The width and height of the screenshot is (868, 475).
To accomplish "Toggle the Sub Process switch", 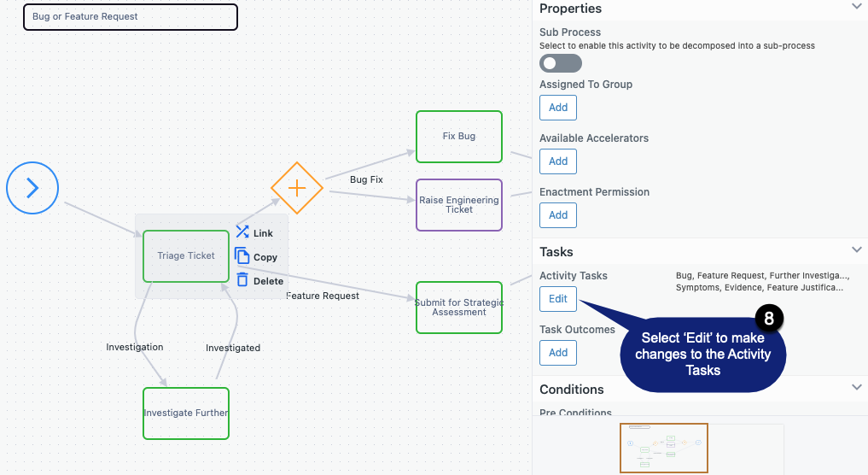I will pyautogui.click(x=560, y=63).
